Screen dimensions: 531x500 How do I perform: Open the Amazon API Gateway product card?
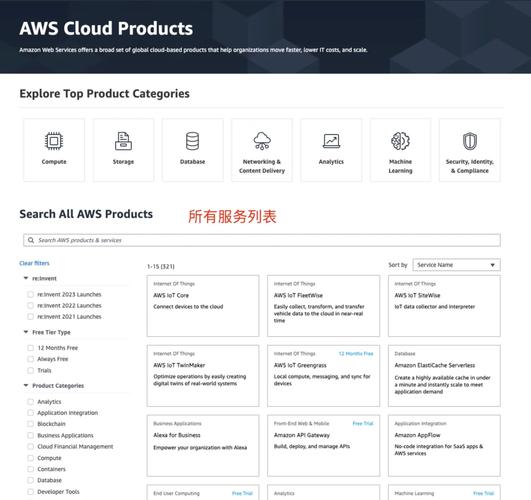pyautogui.click(x=323, y=445)
